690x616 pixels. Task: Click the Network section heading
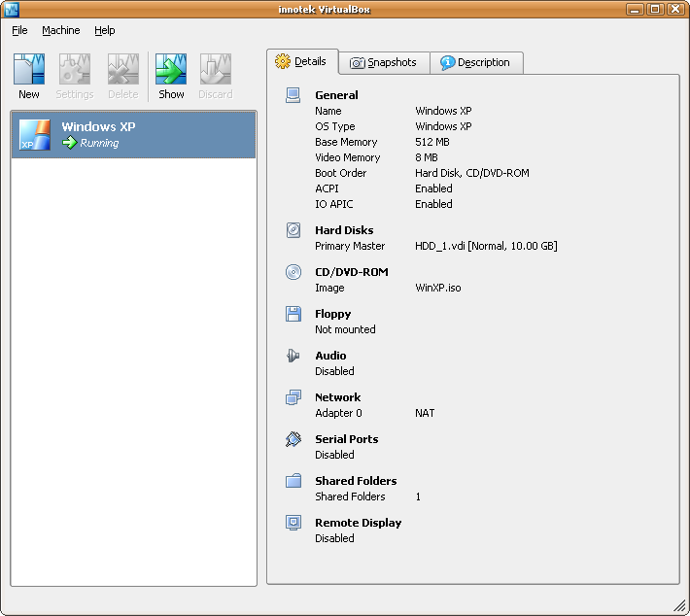[x=338, y=397]
